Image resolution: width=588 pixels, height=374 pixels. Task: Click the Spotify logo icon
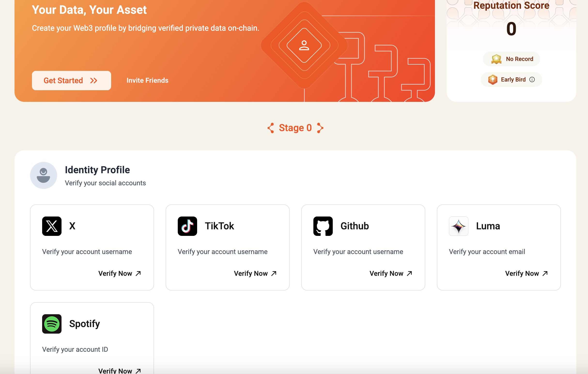52,324
